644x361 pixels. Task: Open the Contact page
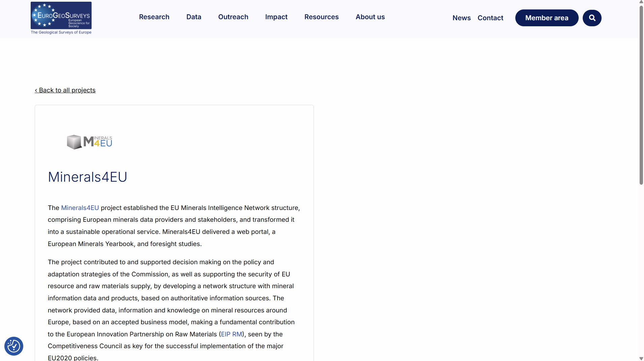[x=490, y=18]
